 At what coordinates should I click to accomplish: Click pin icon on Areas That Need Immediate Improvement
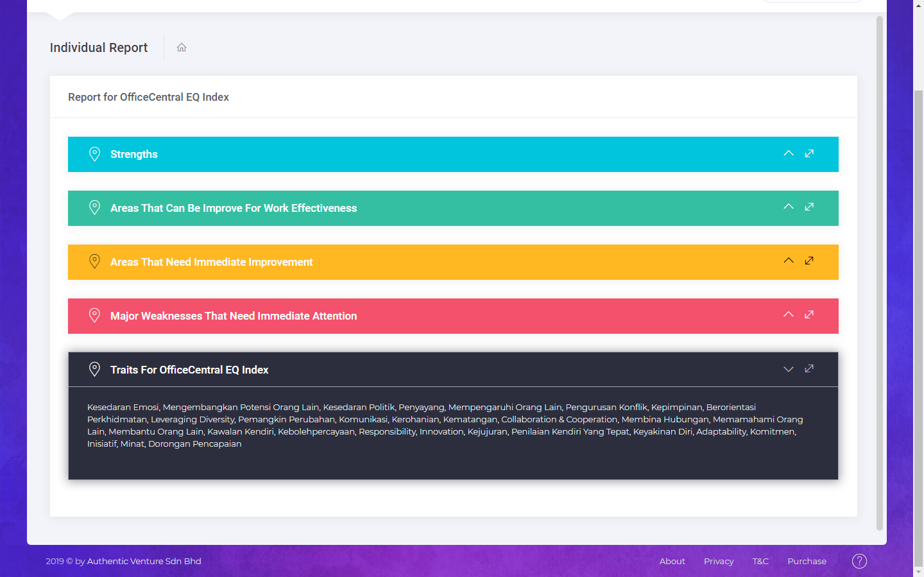tap(94, 262)
